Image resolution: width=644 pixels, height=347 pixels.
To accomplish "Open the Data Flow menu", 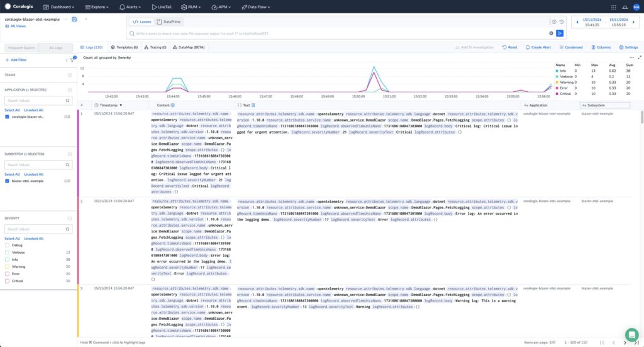I will point(255,7).
